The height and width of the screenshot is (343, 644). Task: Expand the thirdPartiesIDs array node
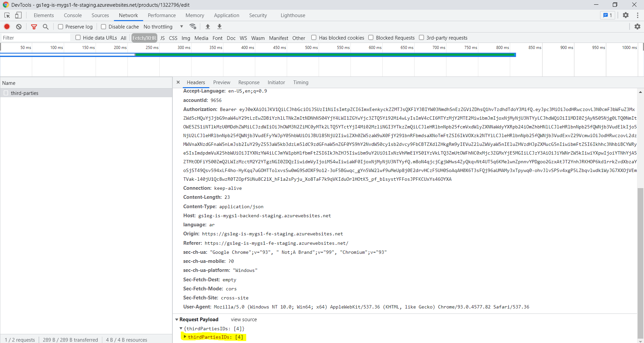(x=185, y=337)
